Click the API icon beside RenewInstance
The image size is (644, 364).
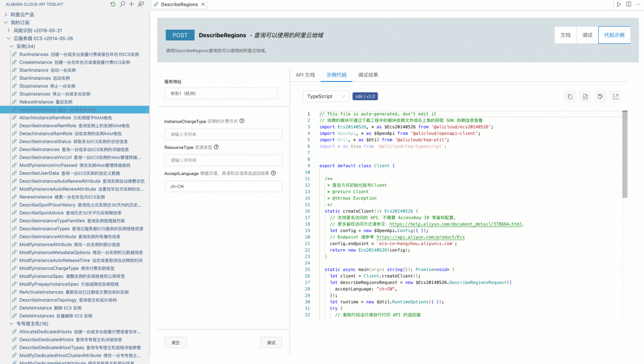(x=14, y=197)
